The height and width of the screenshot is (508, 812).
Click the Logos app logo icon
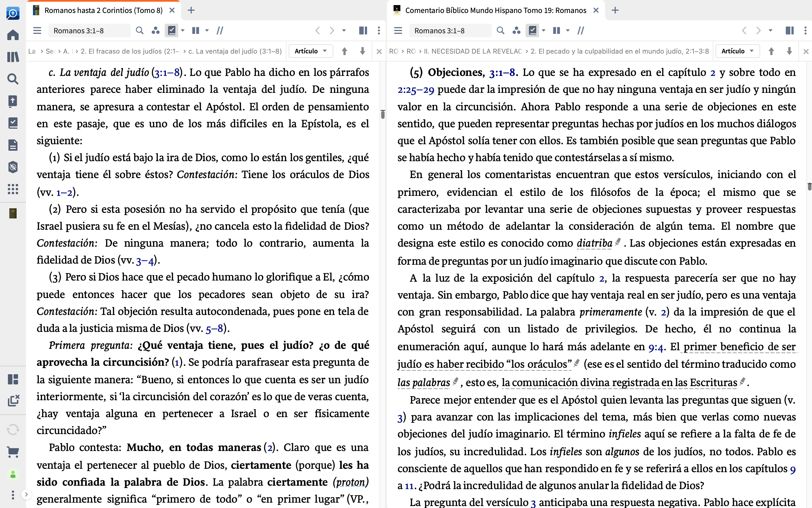pos(13,14)
